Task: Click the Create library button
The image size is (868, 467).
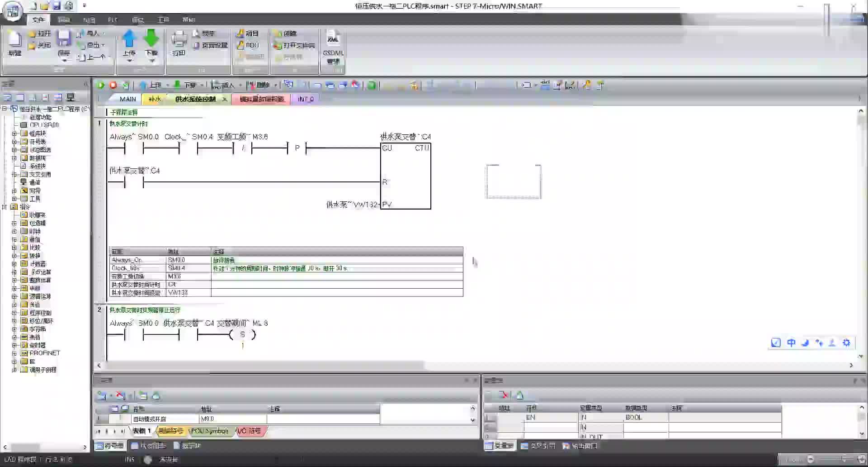Action: pyautogui.click(x=285, y=33)
